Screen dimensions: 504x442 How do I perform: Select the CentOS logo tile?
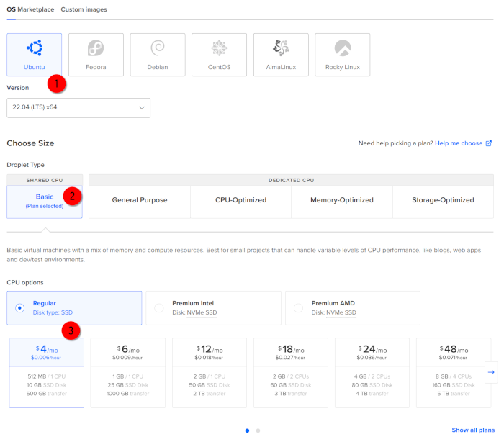tap(219, 49)
